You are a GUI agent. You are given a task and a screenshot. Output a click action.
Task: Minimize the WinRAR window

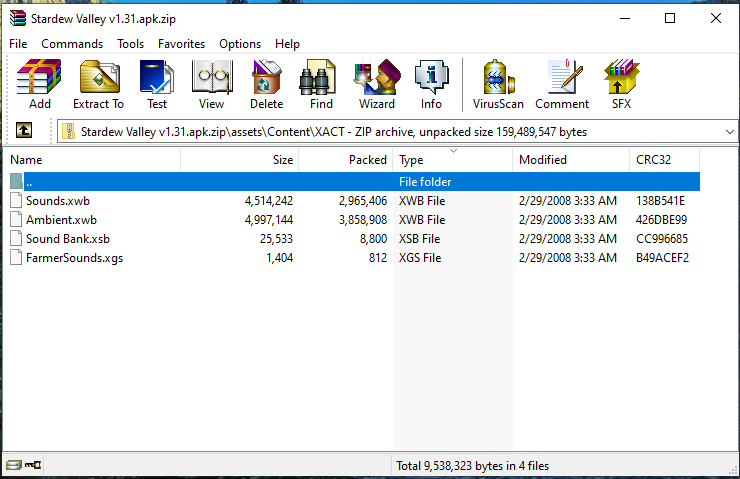click(625, 18)
